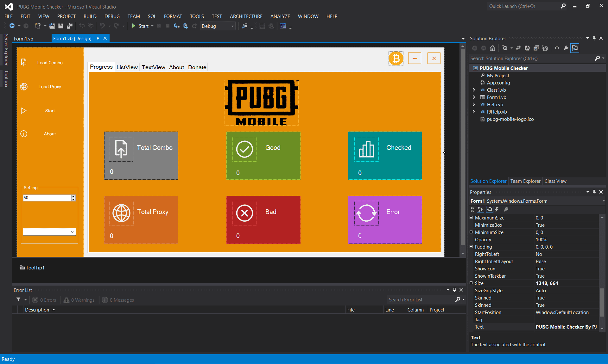608x364 pixels.
Task: Switch Properties to alphabetical sorting
Action: (x=480, y=209)
